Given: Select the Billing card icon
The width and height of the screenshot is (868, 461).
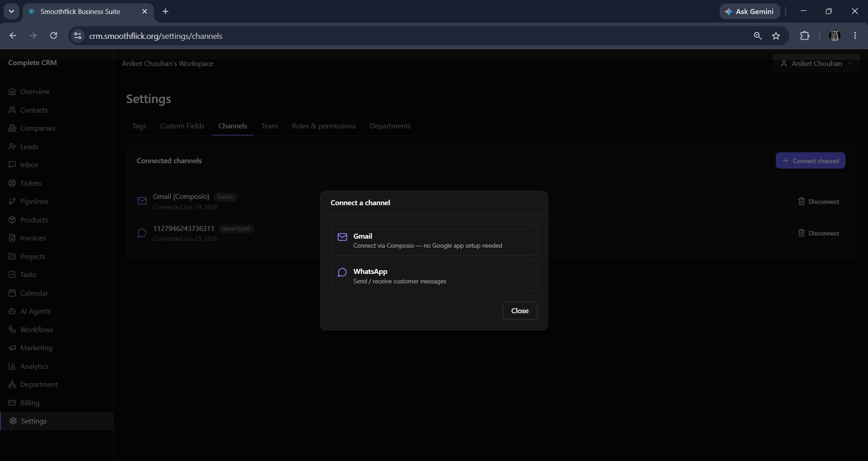Looking at the screenshot, I should (x=12, y=403).
